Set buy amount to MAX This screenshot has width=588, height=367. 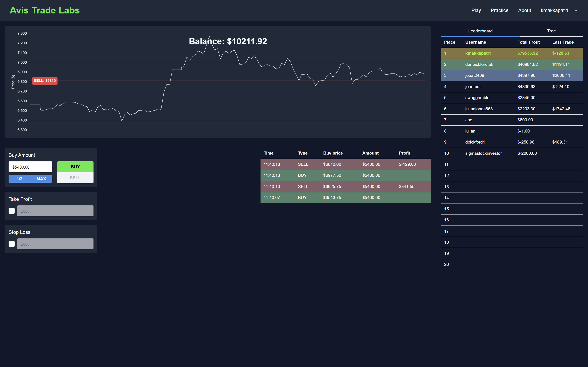41,179
